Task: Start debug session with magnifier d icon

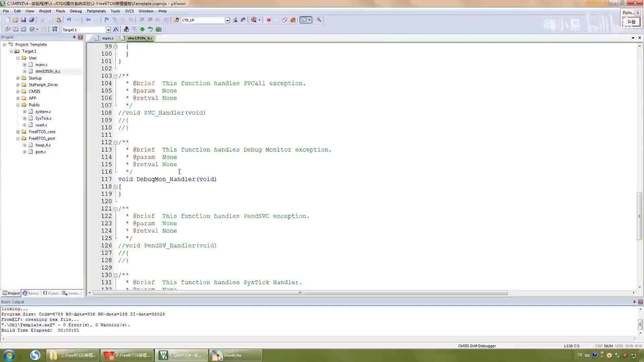Action: tap(254, 20)
